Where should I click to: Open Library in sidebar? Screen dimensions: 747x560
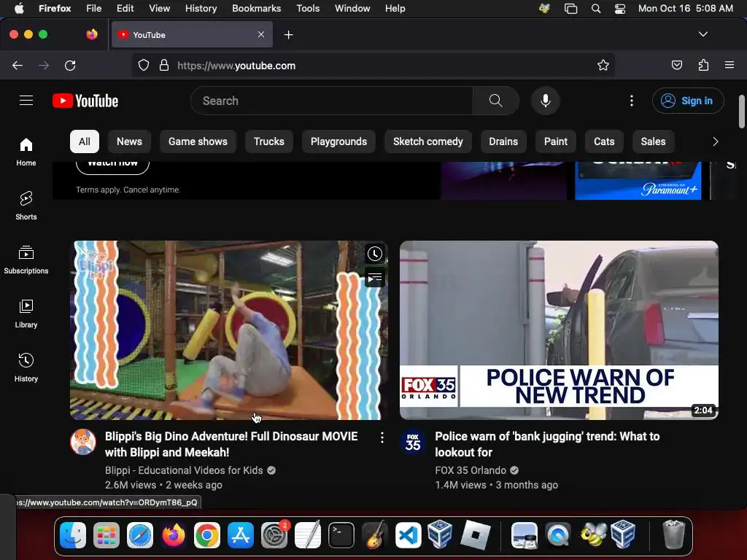pos(26,314)
